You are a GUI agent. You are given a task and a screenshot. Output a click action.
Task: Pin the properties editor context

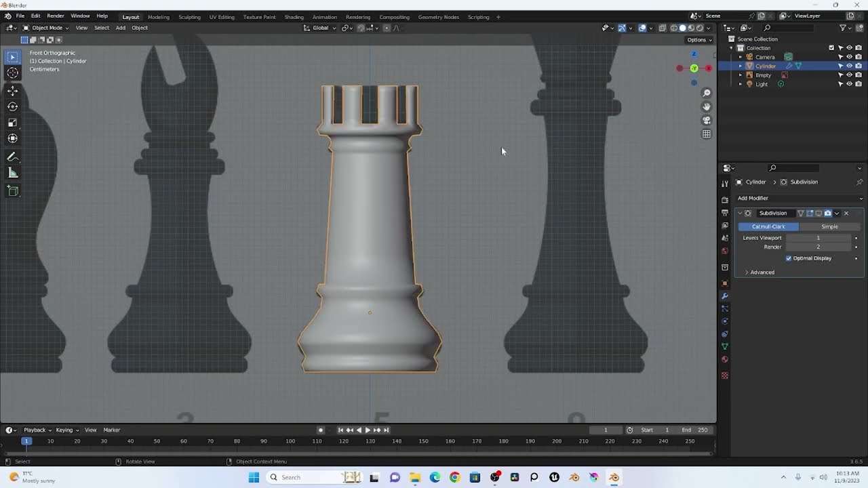(859, 182)
